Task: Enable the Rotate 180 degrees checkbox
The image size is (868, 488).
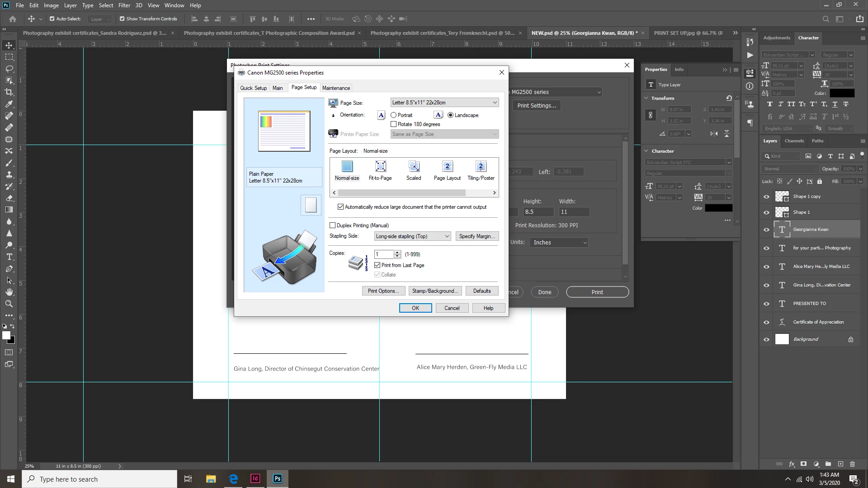Action: tap(393, 124)
